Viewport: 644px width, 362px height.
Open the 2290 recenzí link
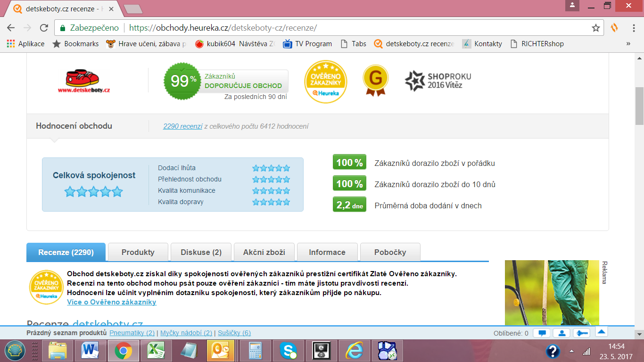click(183, 126)
